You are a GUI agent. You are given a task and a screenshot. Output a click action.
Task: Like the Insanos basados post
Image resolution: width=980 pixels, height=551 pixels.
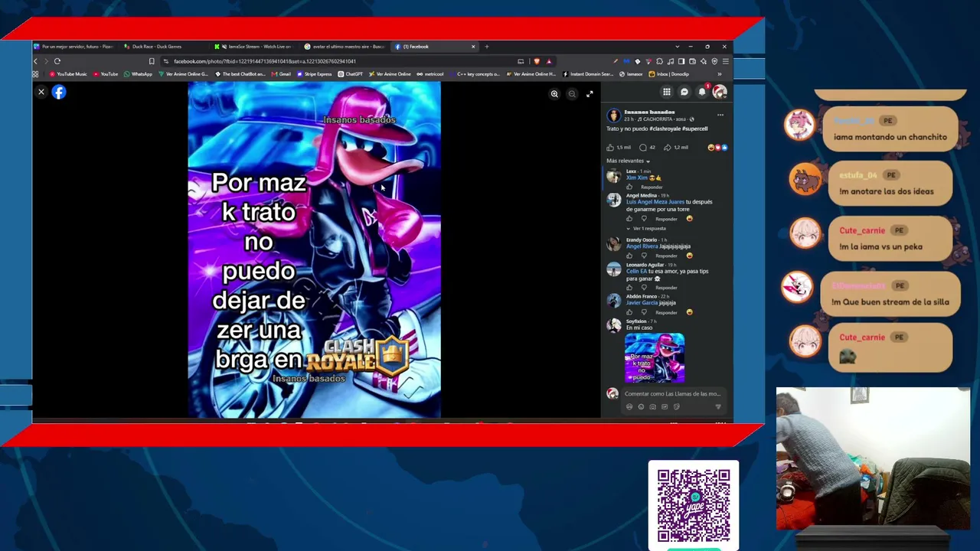[610, 147]
